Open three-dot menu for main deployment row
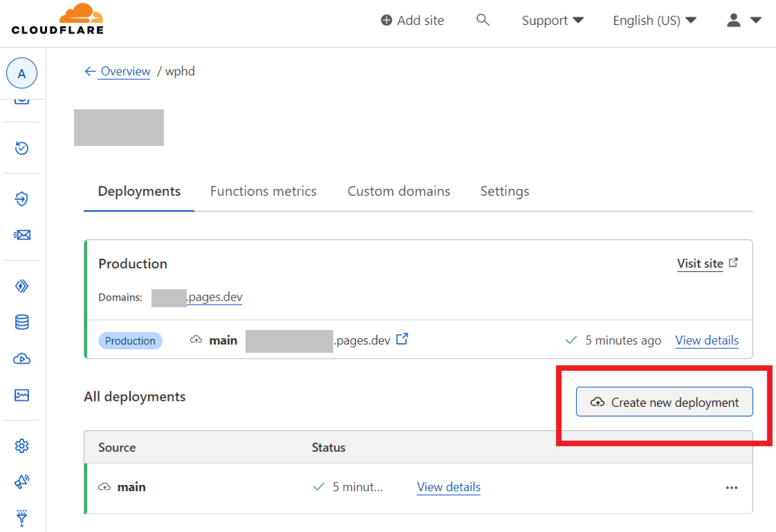Screen dimensions: 776x532 731,487
